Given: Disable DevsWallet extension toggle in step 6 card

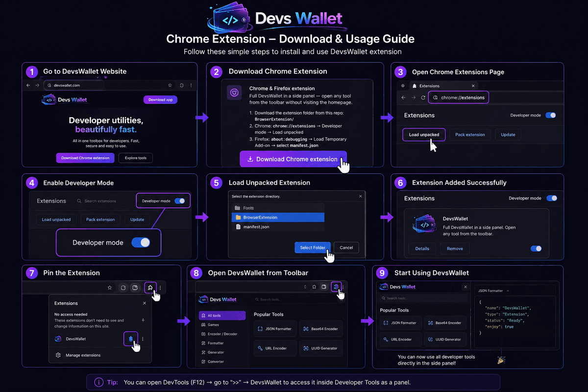Looking at the screenshot, I should 536,248.
